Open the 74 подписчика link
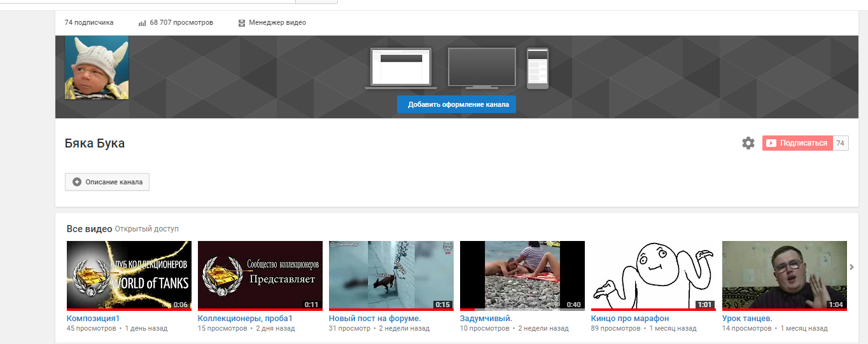The height and width of the screenshot is (344, 868). (x=89, y=22)
